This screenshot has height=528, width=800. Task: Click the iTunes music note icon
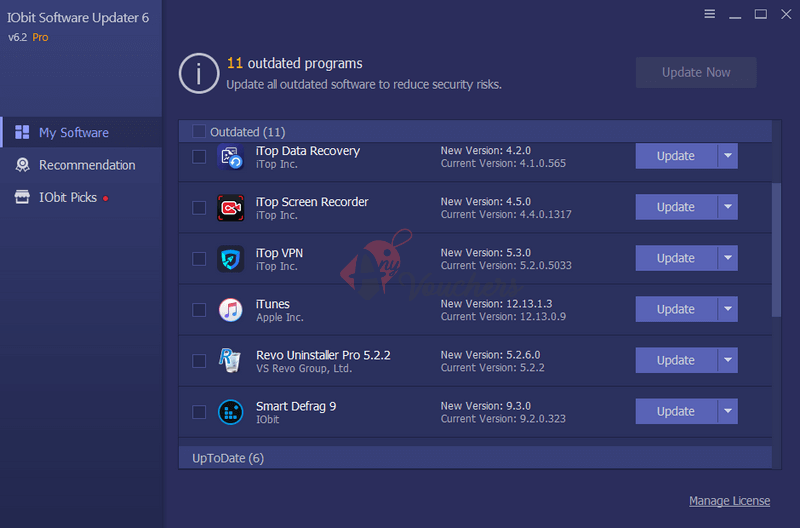click(230, 310)
